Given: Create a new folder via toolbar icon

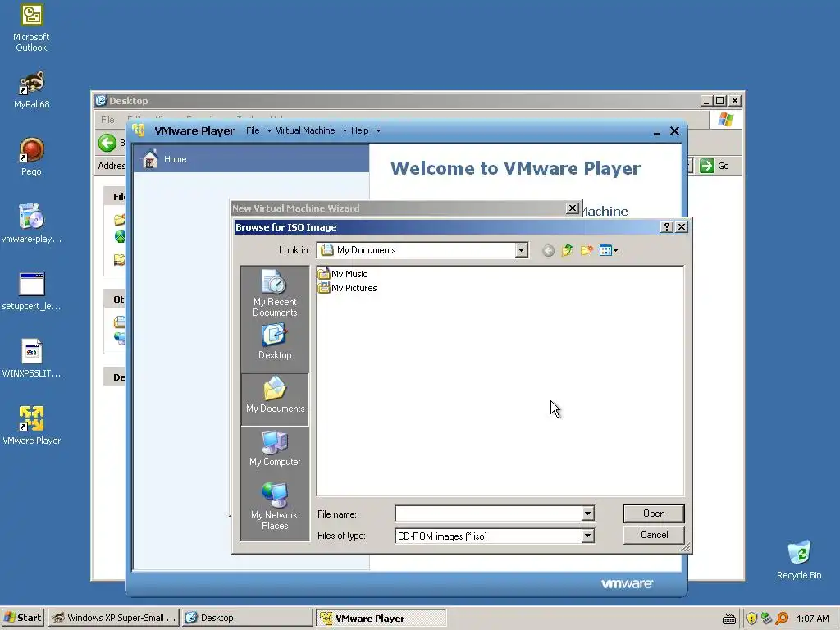Looking at the screenshot, I should click(x=587, y=250).
